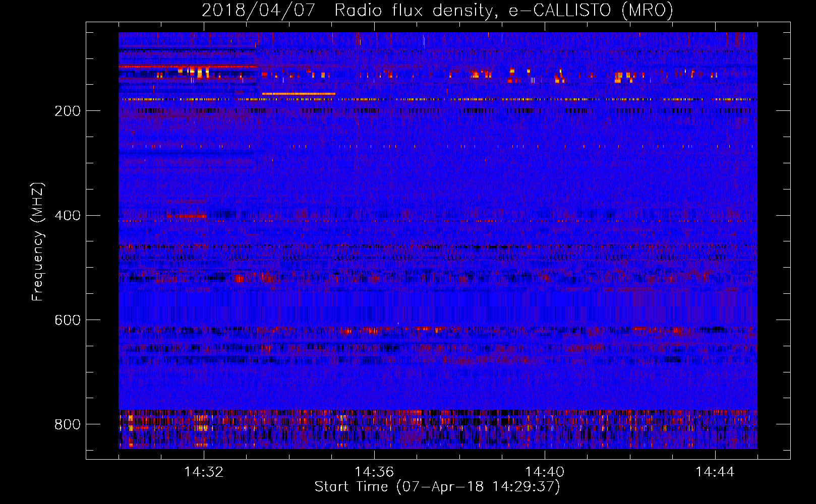816x504 pixels.
Task: Click the 14:32 time tick label
Action: (x=204, y=472)
